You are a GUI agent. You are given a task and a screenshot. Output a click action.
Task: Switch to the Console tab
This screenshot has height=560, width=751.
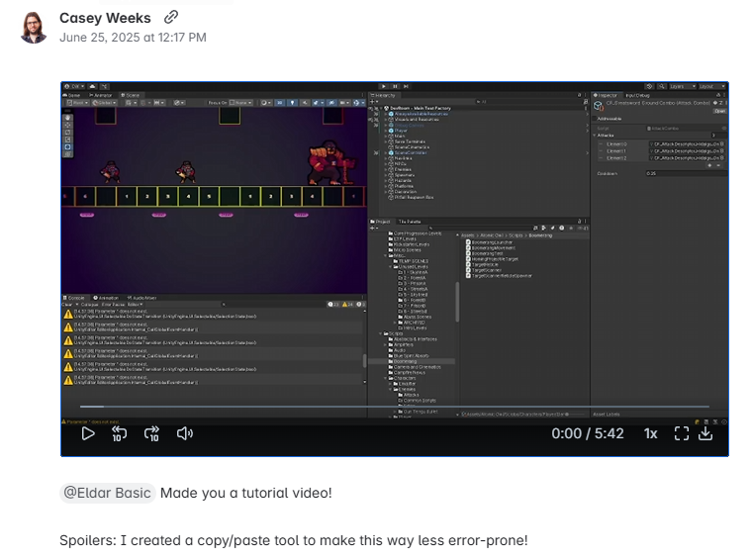tap(76, 297)
